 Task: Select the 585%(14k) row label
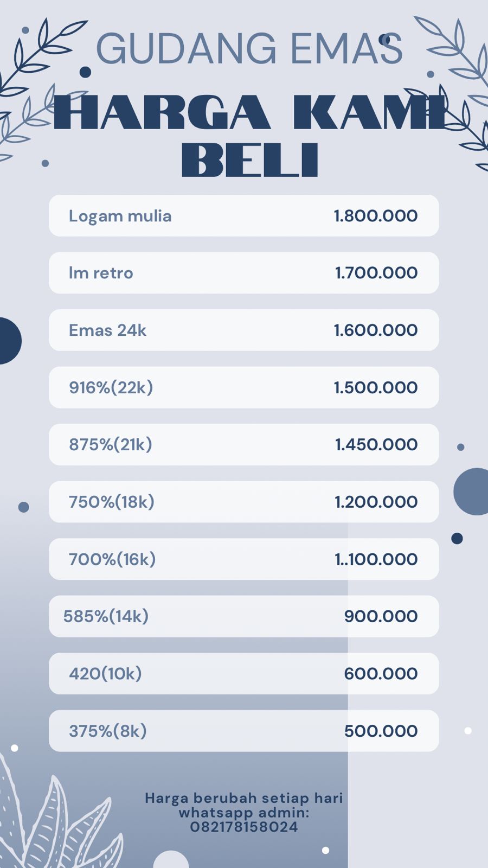click(x=106, y=616)
